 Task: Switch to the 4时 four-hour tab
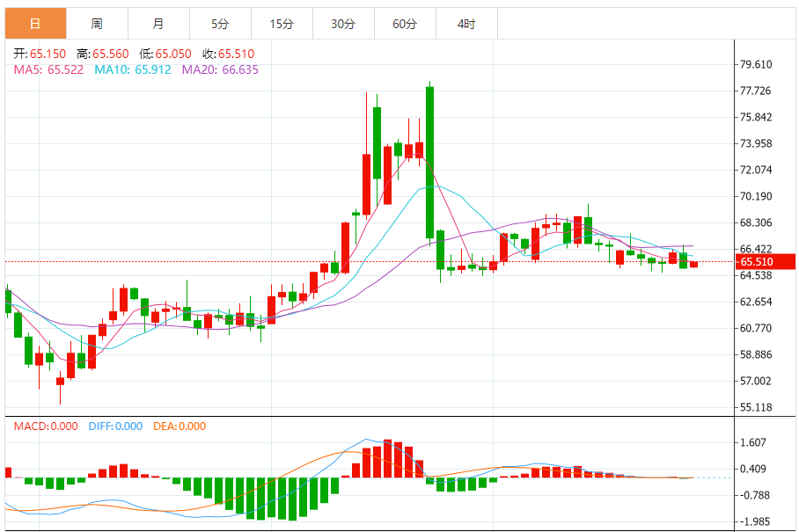click(x=466, y=24)
